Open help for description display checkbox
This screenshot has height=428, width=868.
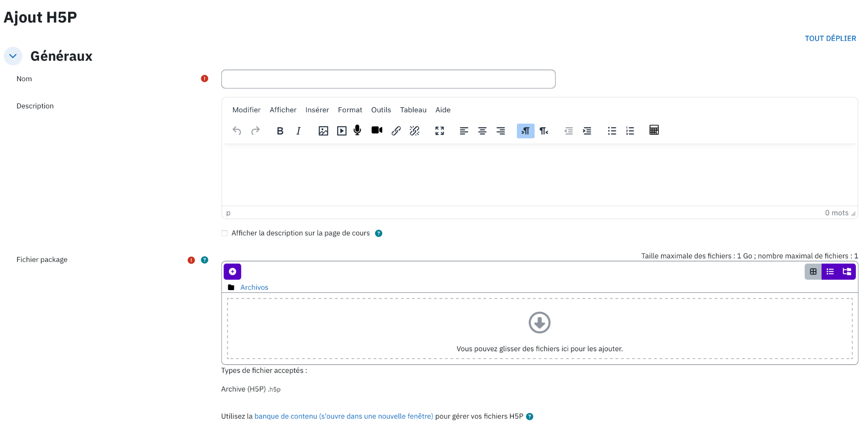tap(378, 233)
